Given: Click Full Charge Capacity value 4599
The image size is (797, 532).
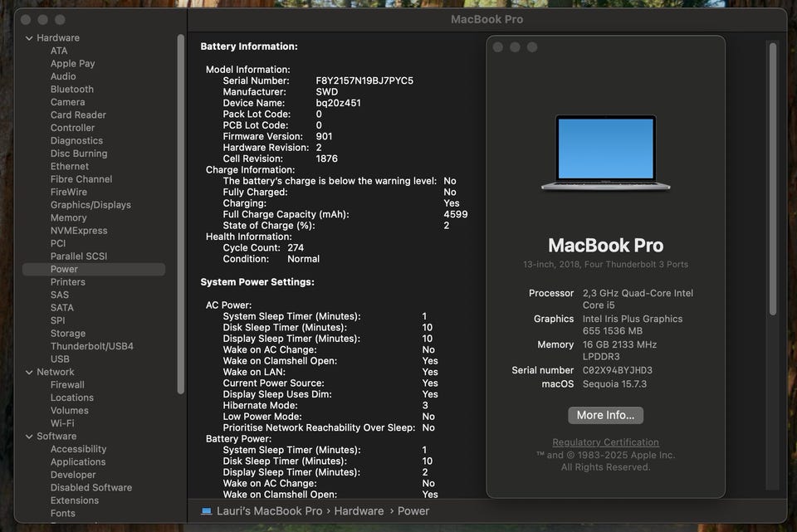Looking at the screenshot, I should 456,214.
